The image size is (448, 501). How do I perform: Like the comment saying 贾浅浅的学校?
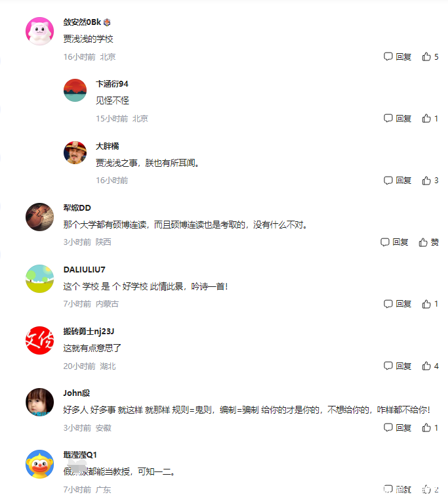430,57
